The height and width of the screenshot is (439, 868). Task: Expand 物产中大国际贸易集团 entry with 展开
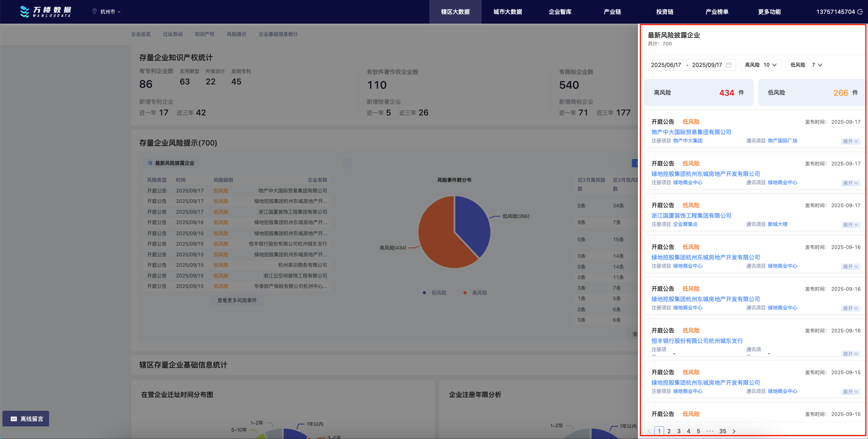click(x=850, y=141)
